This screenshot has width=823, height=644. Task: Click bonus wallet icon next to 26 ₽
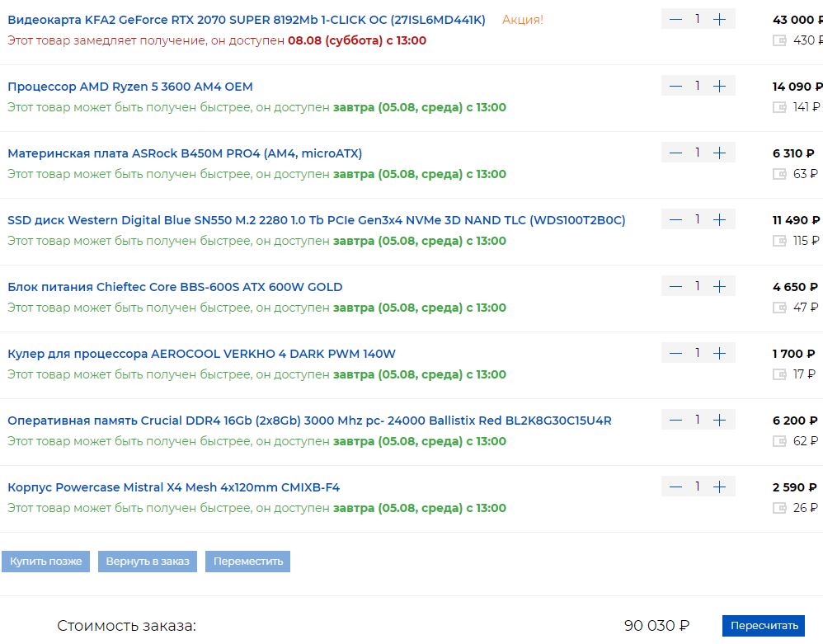click(x=779, y=508)
